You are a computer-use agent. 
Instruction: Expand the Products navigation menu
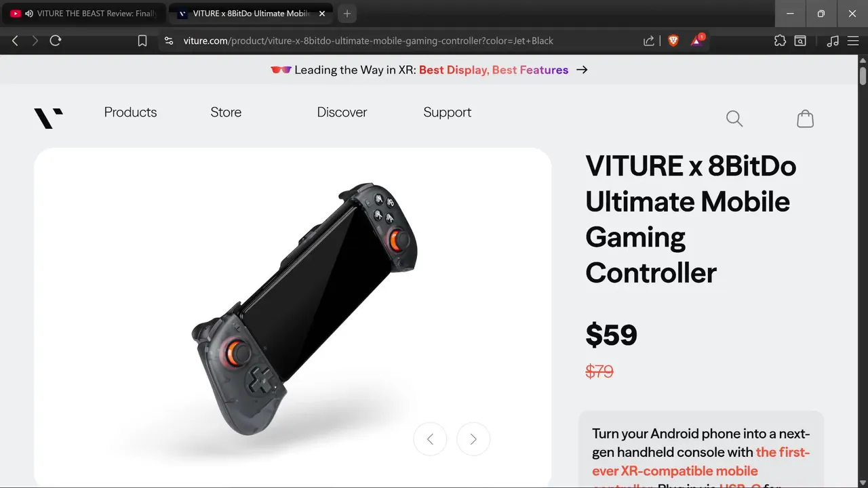pos(130,113)
